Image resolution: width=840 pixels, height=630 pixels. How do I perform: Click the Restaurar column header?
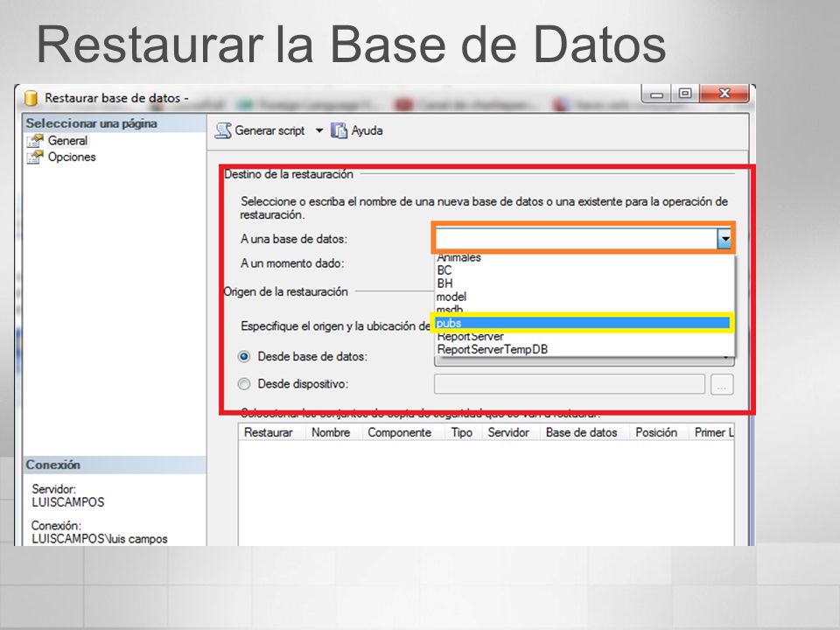[271, 432]
